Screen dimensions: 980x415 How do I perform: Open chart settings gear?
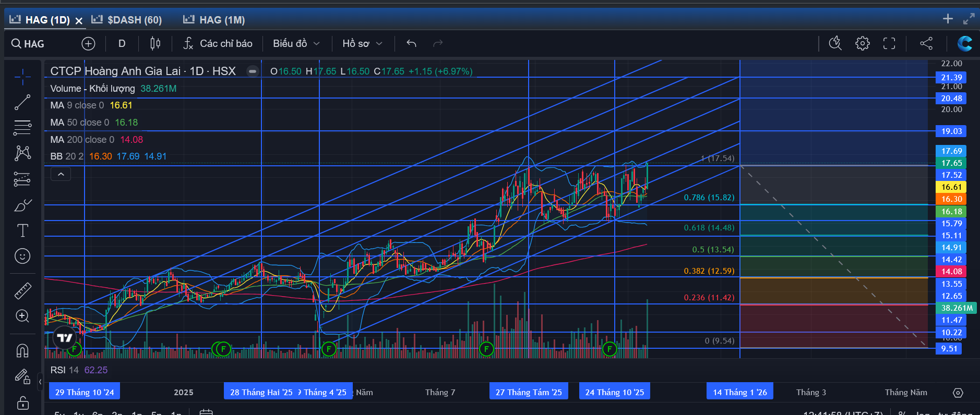pos(863,43)
